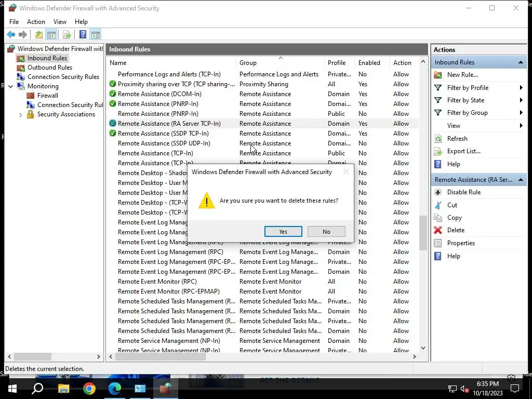Viewport: 532px width, 399px height.
Task: Click the rules list scroll down arrow
Action: (x=423, y=348)
